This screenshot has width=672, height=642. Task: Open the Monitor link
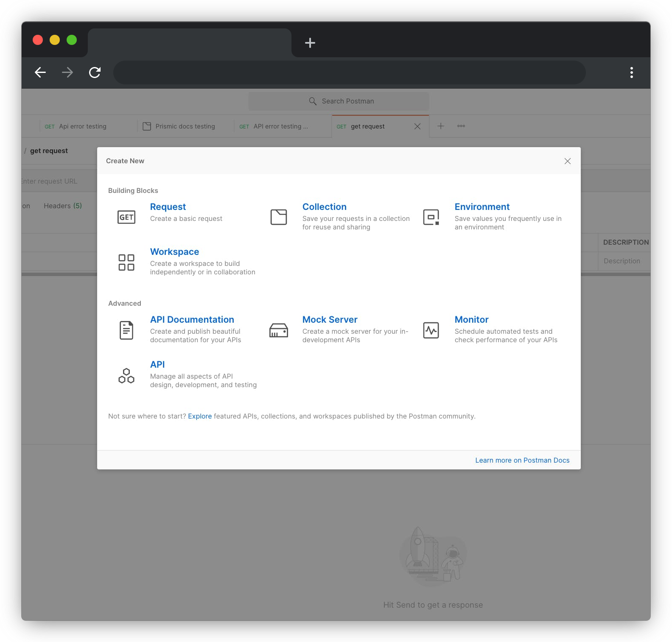471,320
